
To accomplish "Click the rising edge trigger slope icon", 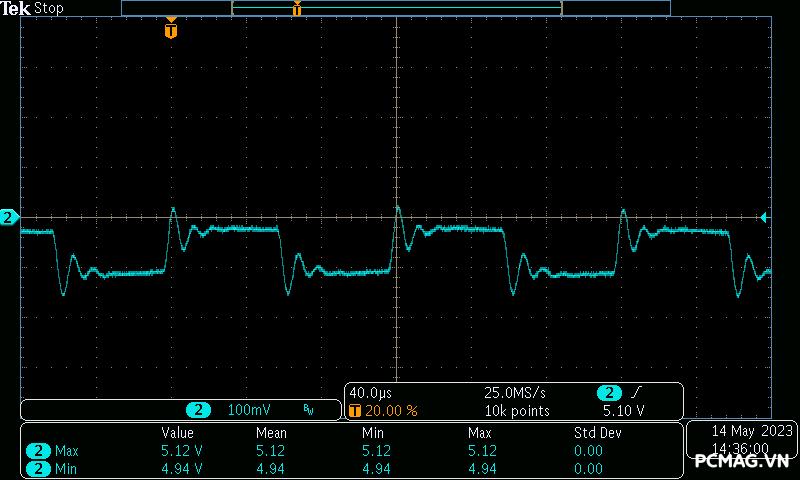I will pyautogui.click(x=636, y=393).
